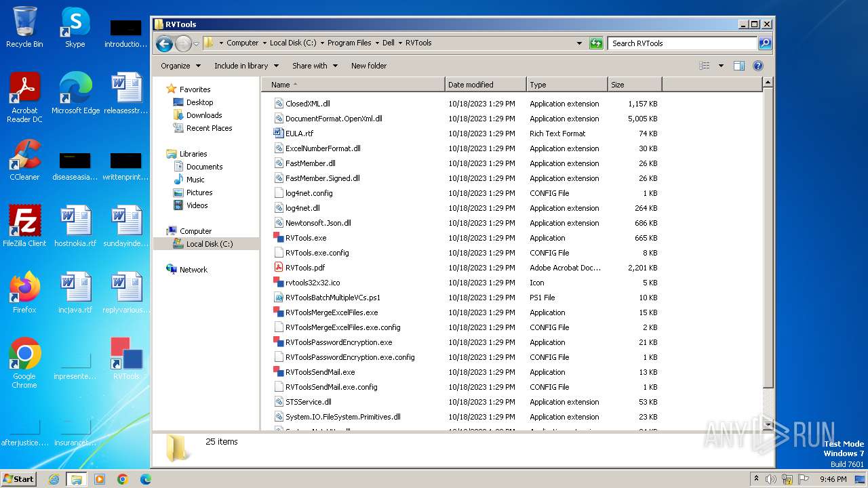Expand the view options dropdown arrow
This screenshot has height=488, width=868.
[x=721, y=66]
